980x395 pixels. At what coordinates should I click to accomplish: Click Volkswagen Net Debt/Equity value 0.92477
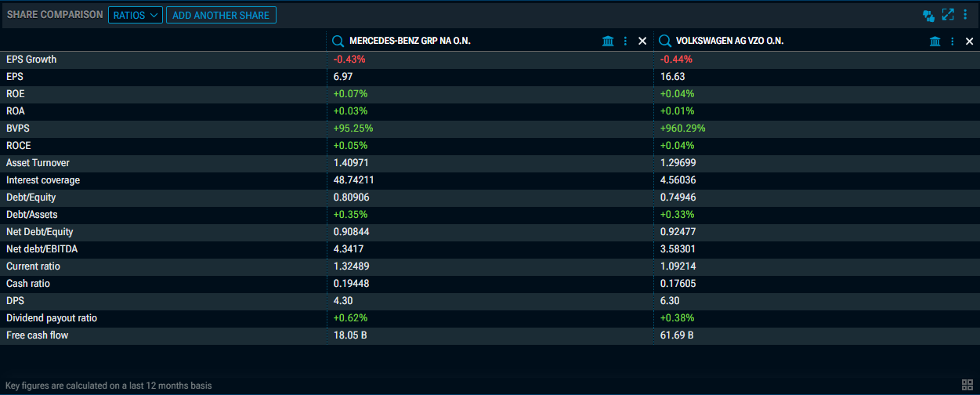coord(678,232)
